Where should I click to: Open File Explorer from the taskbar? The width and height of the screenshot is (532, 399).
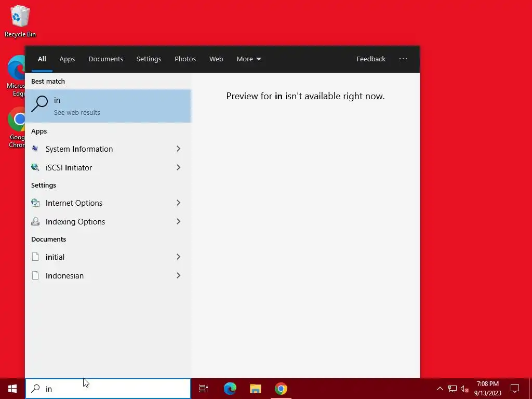point(256,389)
